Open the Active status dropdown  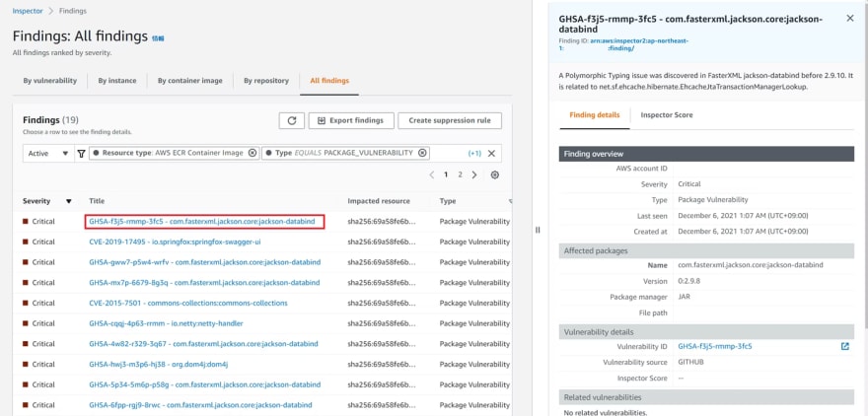(48, 153)
